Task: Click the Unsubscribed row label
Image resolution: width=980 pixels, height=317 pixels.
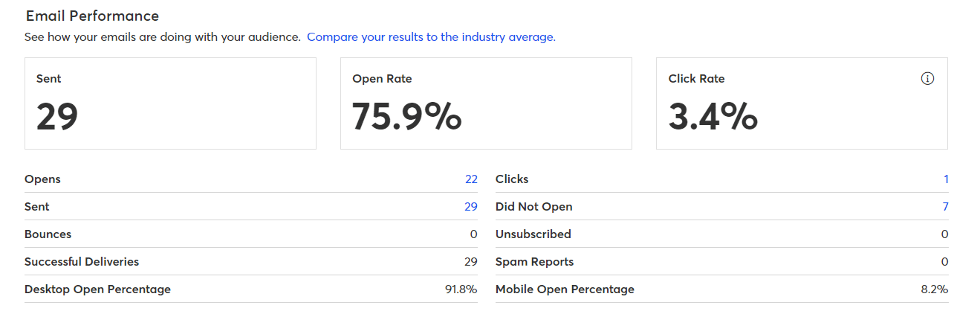Action: [533, 234]
